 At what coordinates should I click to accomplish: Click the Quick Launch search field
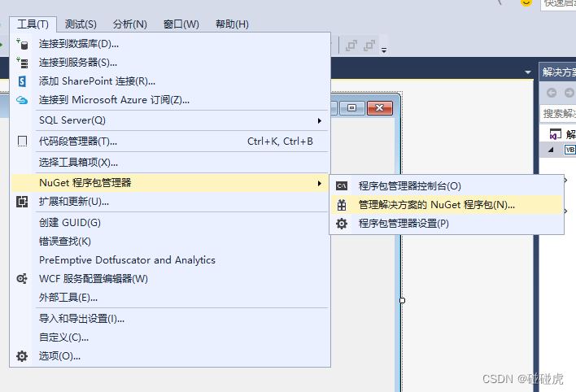tap(558, 4)
